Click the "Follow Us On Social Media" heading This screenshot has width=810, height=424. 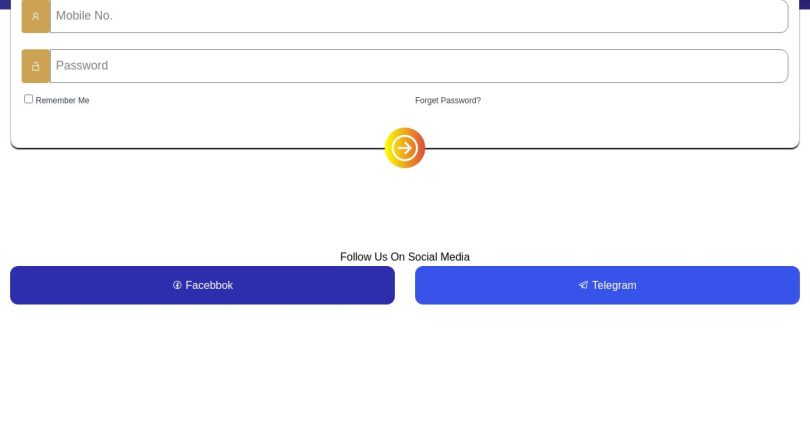tap(404, 257)
